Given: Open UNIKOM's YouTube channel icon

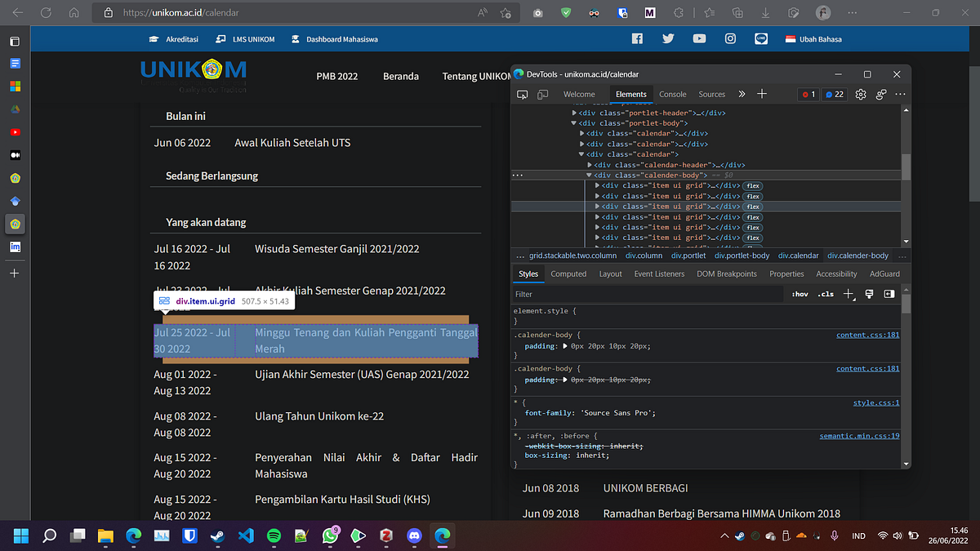Looking at the screenshot, I should click(699, 38).
